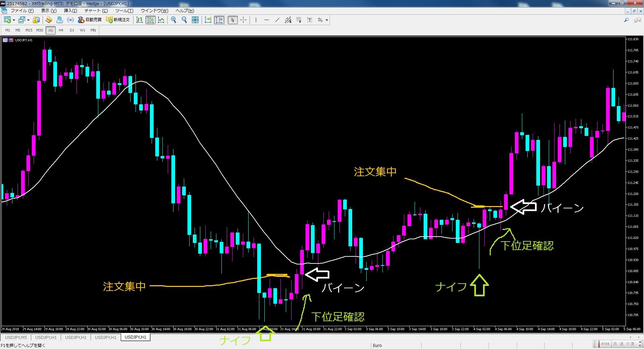Open the profiles icon in toolbar
The image size is (644, 349).
(22, 20)
